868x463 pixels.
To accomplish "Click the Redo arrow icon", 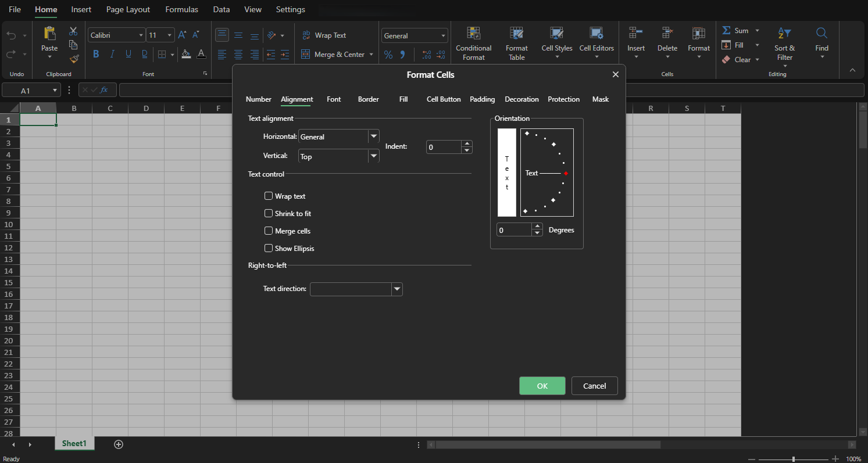I will (11, 54).
